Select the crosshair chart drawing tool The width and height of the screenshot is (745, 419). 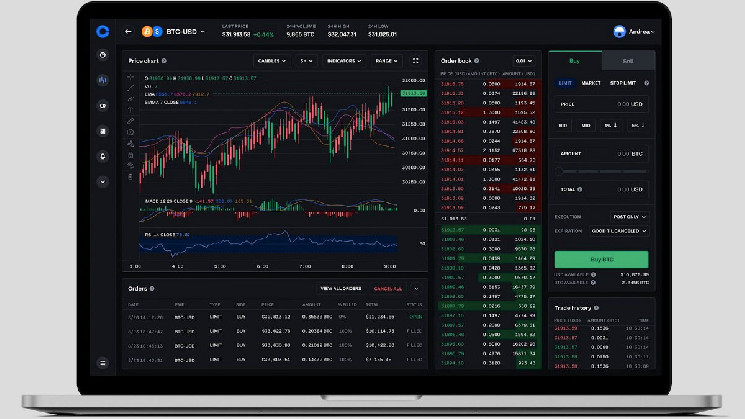click(131, 77)
